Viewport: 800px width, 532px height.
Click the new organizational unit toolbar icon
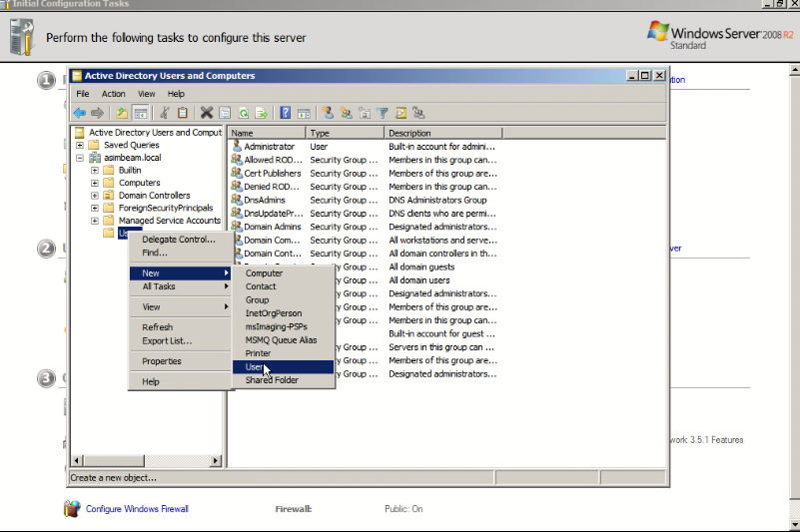[365, 113]
